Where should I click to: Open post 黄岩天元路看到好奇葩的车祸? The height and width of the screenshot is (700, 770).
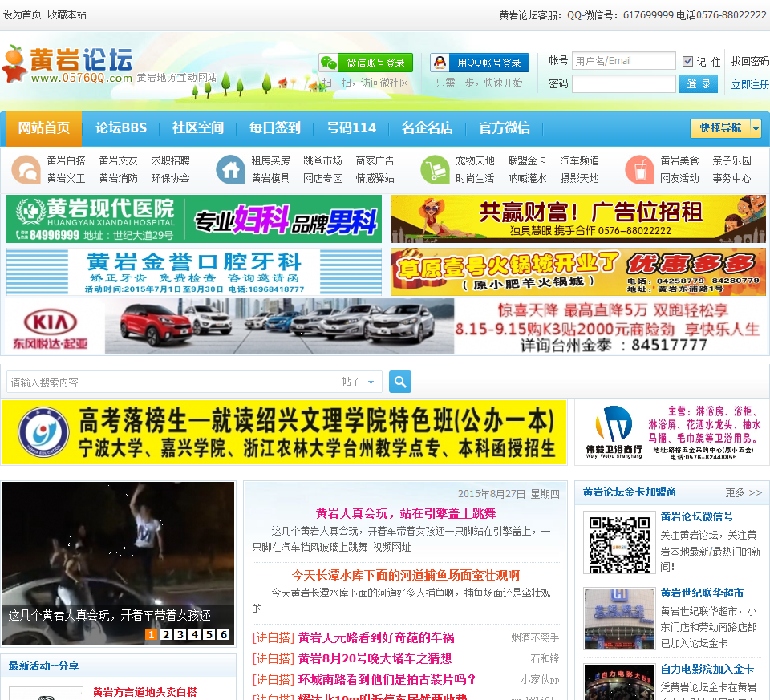pos(376,637)
